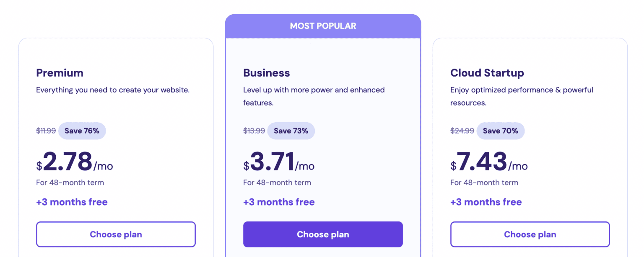644x257 pixels.
Task: Click Choose plan under Premium
Action: (116, 234)
